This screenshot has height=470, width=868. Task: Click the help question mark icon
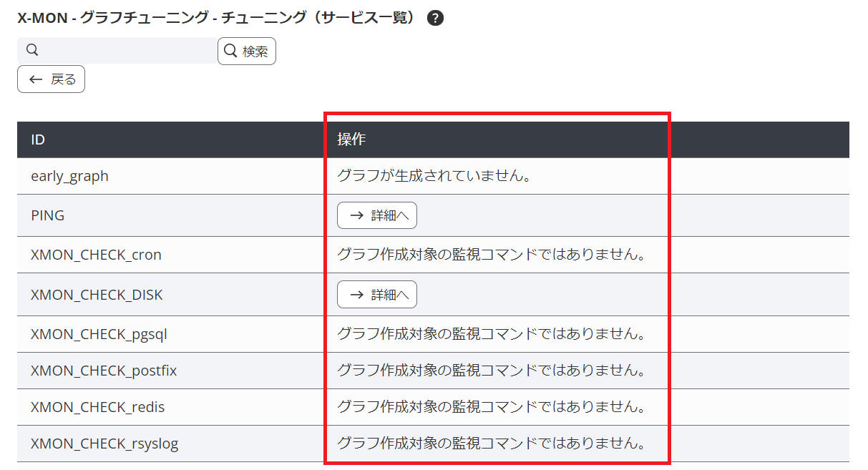(435, 19)
